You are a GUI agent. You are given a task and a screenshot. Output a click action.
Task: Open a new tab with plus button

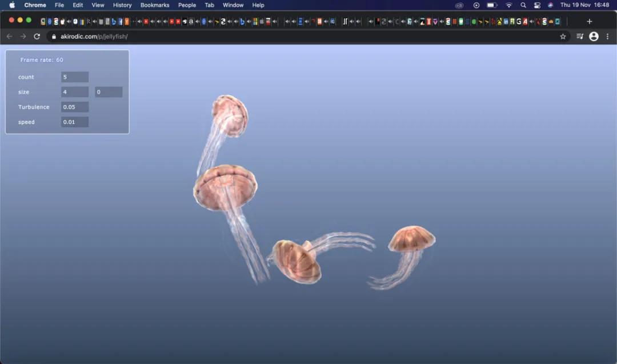click(590, 21)
